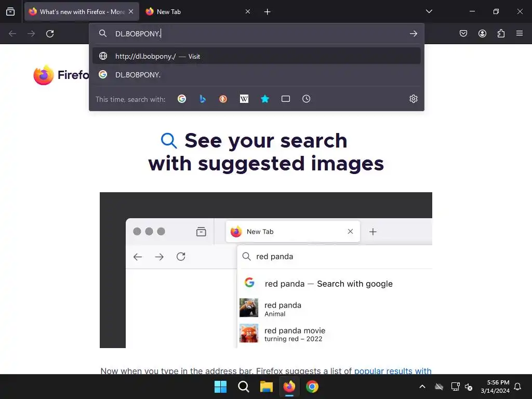Open search settings gear

[x=413, y=99]
